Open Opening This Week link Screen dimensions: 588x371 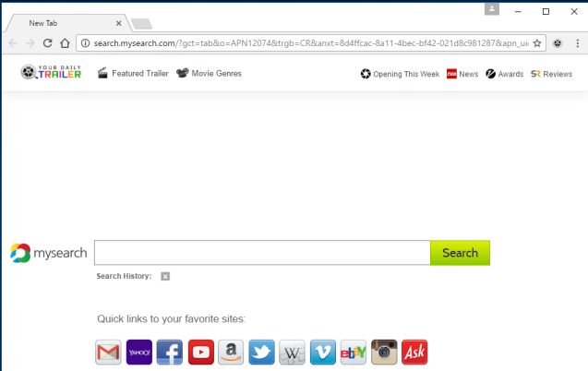pos(400,74)
